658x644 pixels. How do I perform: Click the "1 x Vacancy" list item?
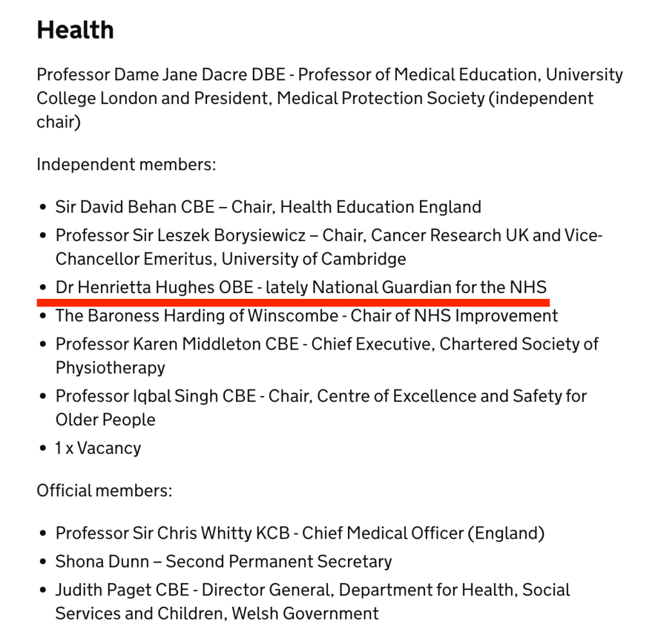pyautogui.click(x=98, y=448)
